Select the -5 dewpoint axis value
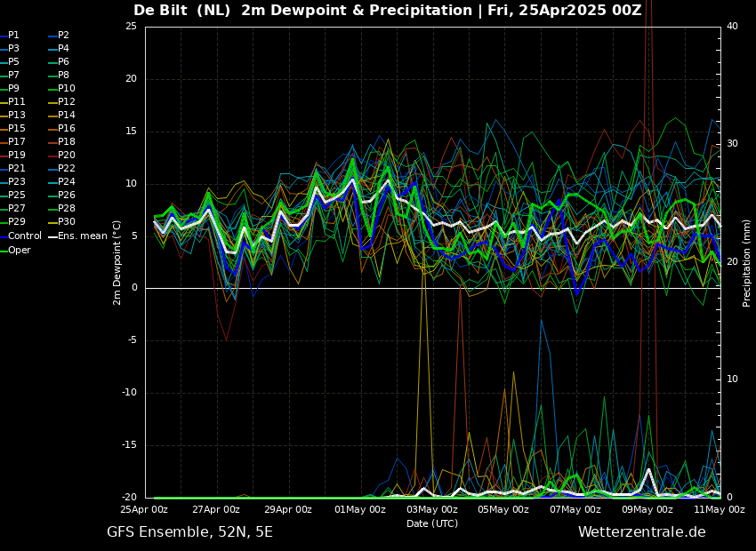Viewport: 756px width, 551px height. 133,340
